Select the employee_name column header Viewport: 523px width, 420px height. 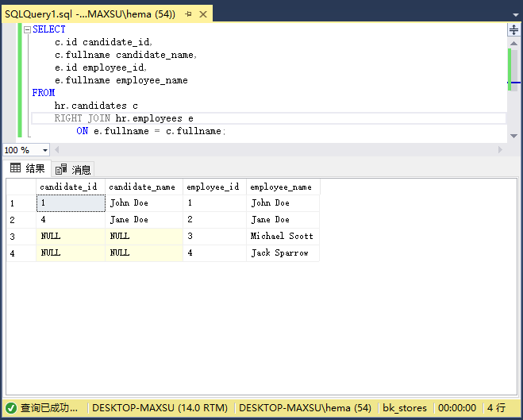[x=283, y=187]
